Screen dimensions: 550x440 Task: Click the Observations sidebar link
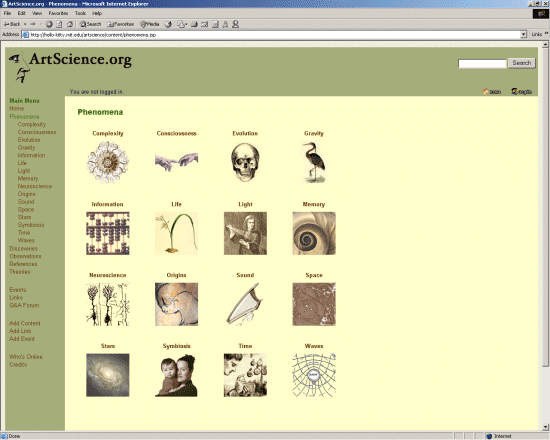click(x=25, y=256)
